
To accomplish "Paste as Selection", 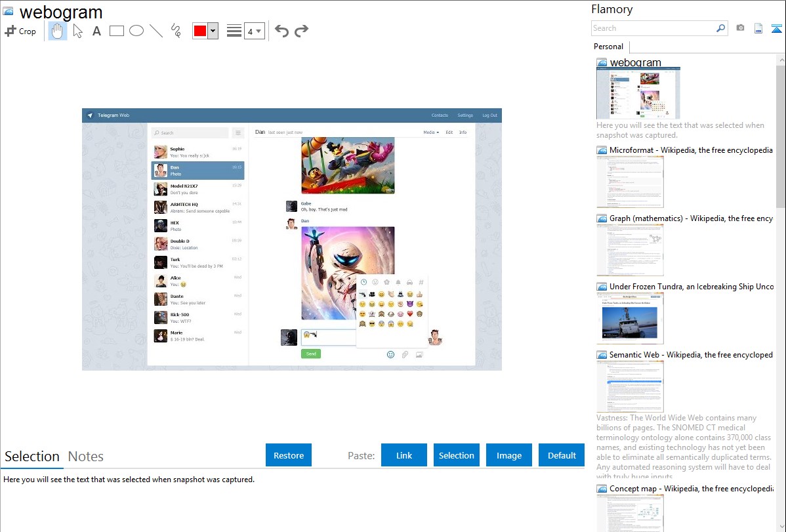I will tap(457, 455).
